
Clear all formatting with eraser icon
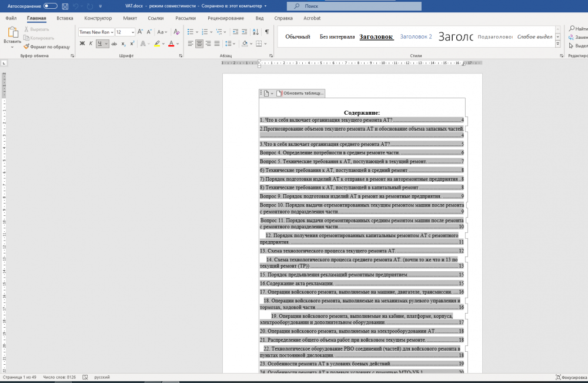(176, 32)
